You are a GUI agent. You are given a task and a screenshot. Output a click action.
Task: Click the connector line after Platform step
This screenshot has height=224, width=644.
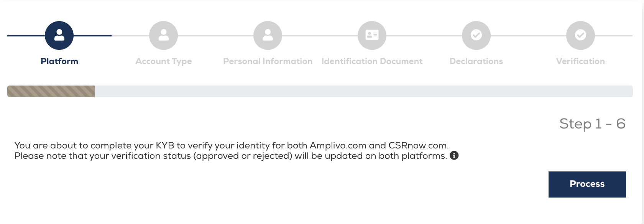(92, 36)
